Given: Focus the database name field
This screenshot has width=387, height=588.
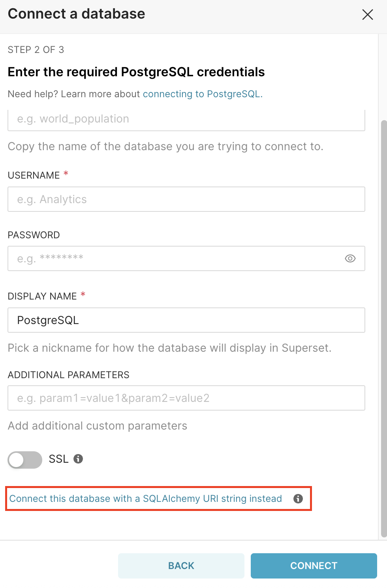Looking at the screenshot, I should tap(186, 119).
